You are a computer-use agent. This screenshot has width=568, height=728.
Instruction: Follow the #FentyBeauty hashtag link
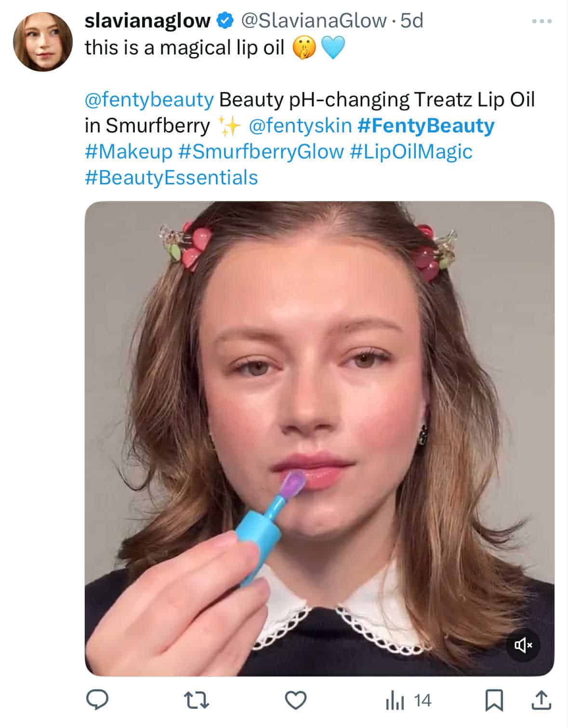pos(426,126)
